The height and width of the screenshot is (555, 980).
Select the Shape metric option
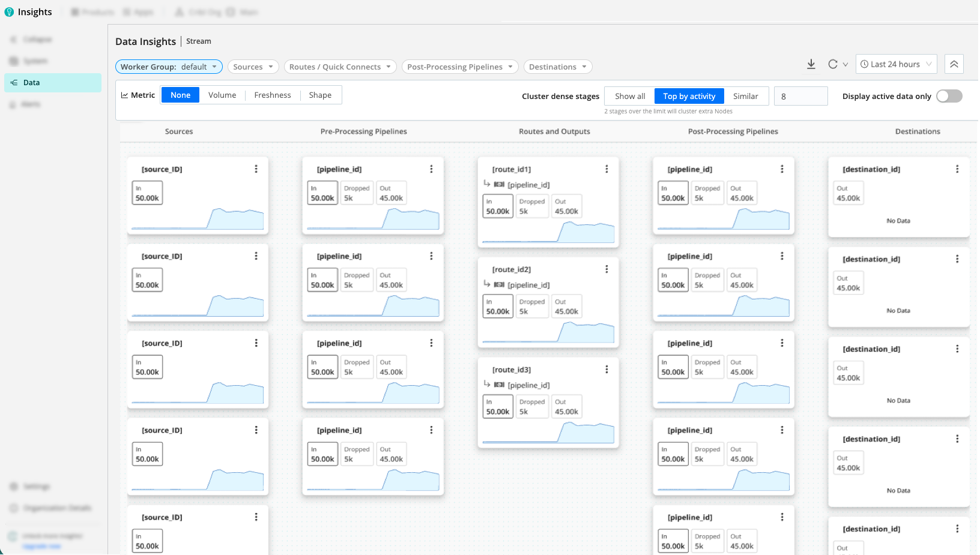coord(320,95)
